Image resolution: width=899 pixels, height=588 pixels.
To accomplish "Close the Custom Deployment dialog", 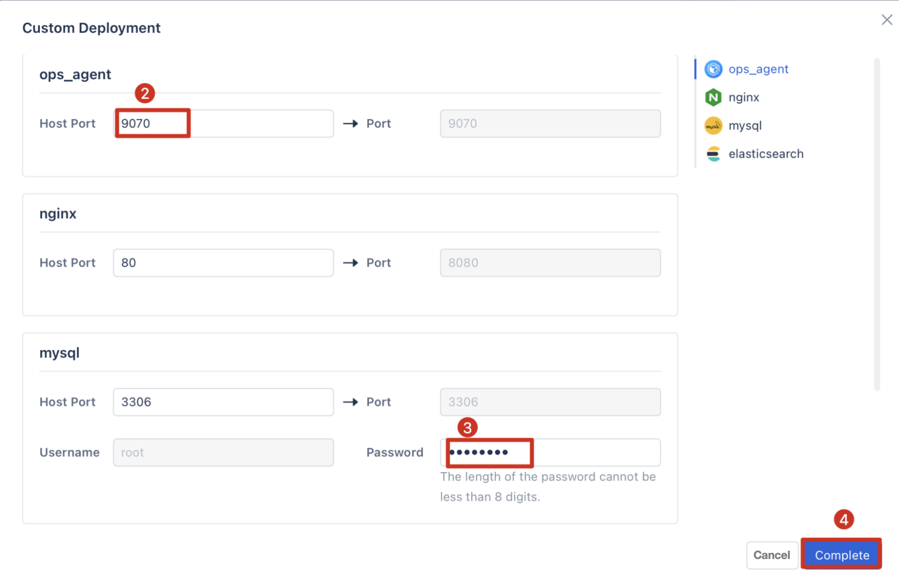I will pos(886,20).
